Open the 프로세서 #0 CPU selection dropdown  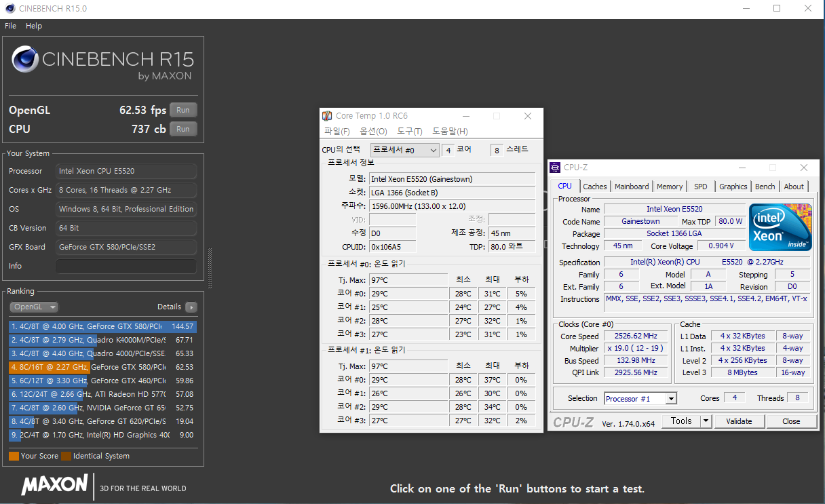405,150
